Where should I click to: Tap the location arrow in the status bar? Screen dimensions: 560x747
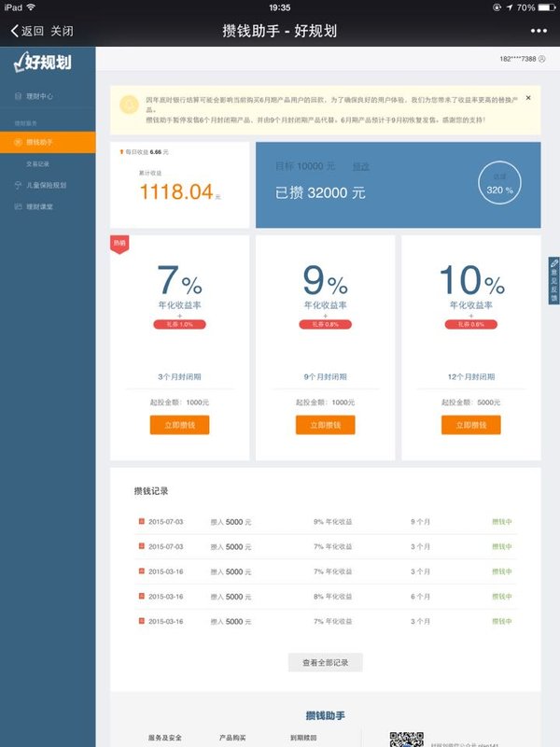[509, 7]
